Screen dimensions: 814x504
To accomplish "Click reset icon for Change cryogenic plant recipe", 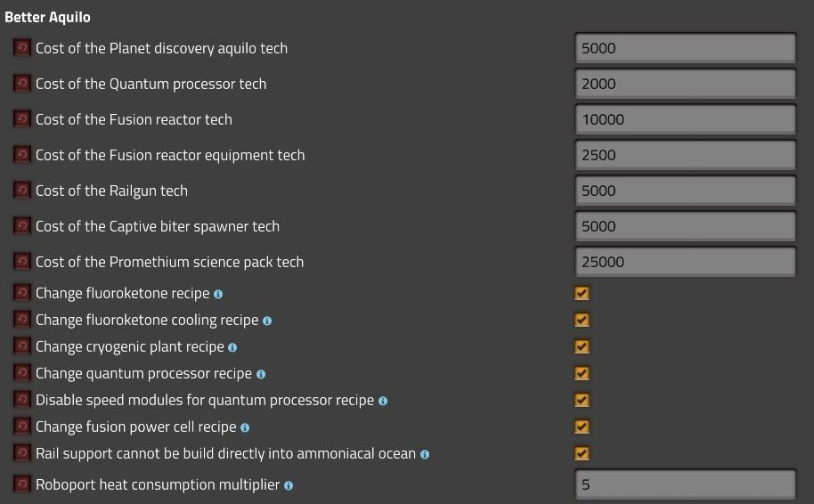I will coord(22,346).
